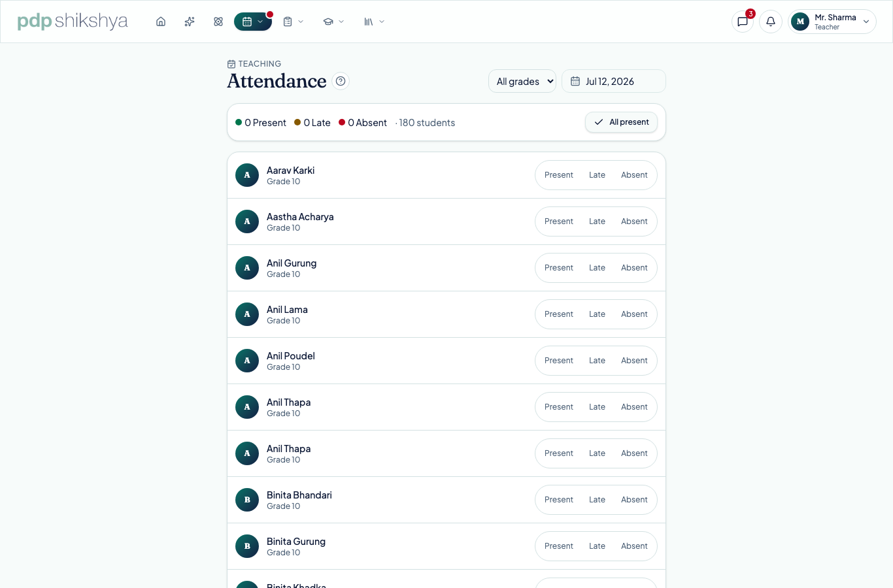The height and width of the screenshot is (588, 893).
Task: Click the TEACHING label icon
Action: pos(231,64)
